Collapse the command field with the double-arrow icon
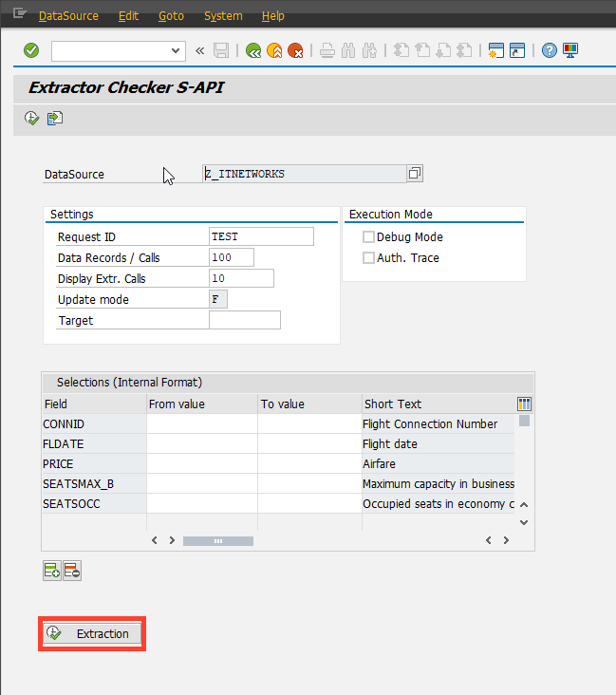Viewport: 616px width, 695px height. (200, 51)
